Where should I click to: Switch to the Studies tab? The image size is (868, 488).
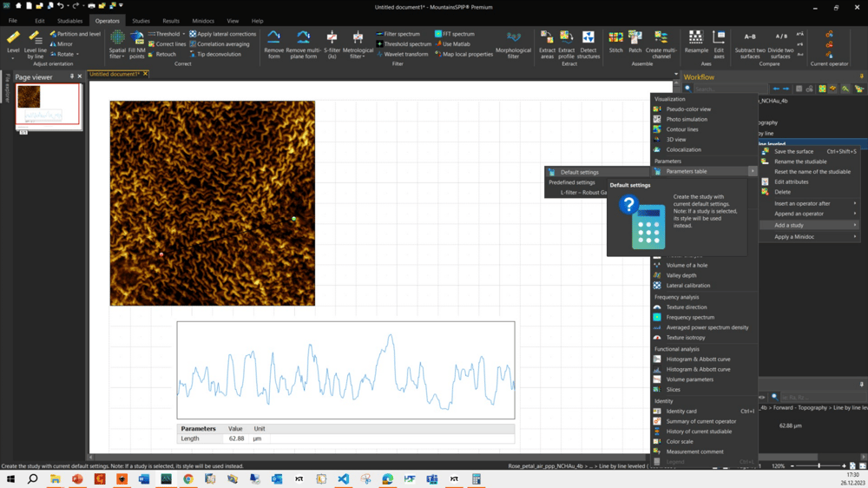tap(141, 21)
